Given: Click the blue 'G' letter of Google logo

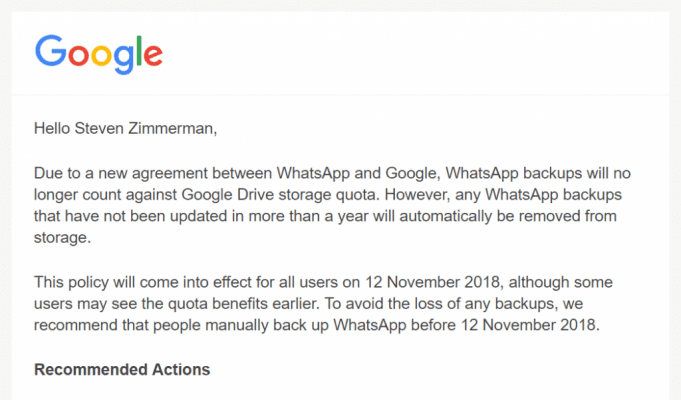Looking at the screenshot, I should click(50, 51).
